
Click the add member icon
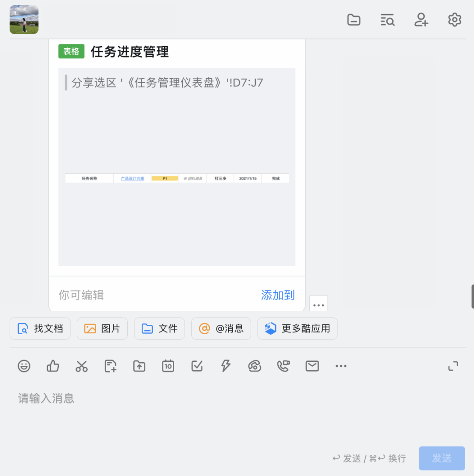[421, 20]
